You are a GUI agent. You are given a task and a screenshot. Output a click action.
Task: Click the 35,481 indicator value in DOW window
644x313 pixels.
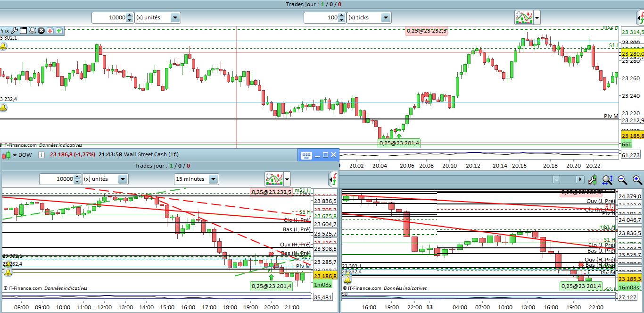click(324, 297)
